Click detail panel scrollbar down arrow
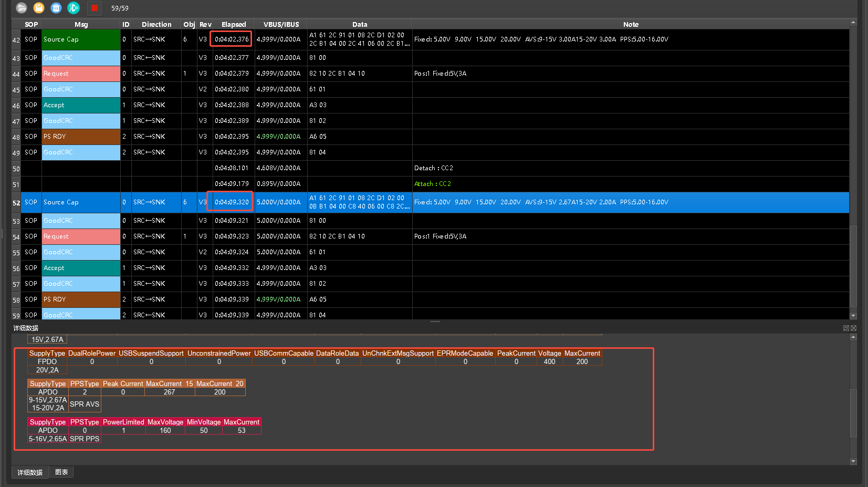This screenshot has height=487, width=868. (853, 461)
